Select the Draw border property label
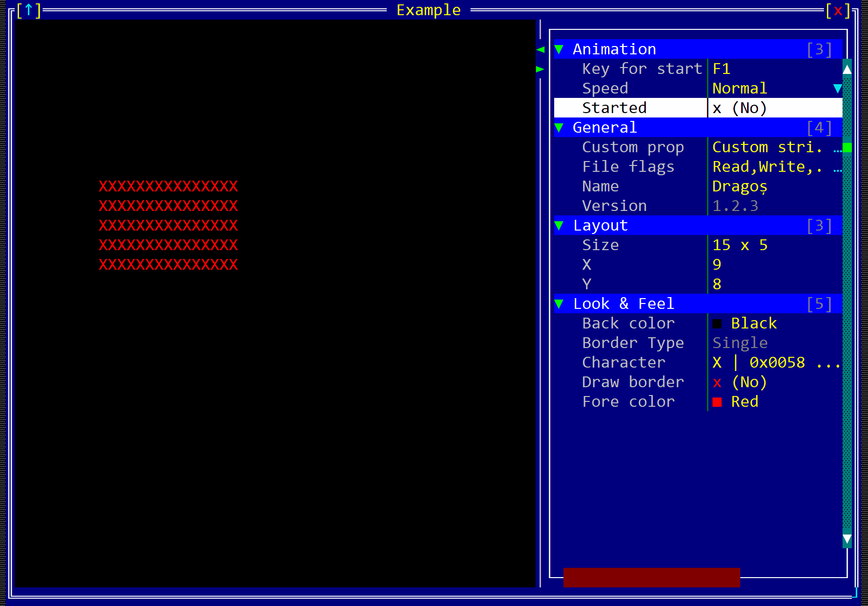Viewport: 868px width, 606px height. 633,382
